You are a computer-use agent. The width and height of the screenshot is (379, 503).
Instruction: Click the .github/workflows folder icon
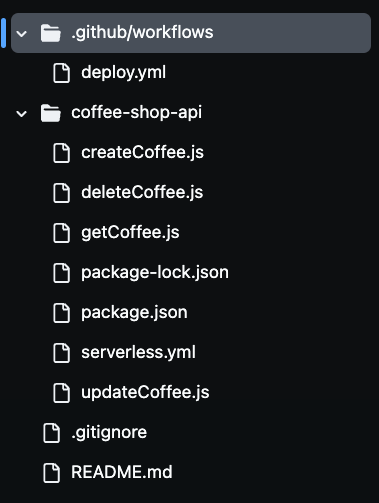pos(51,33)
